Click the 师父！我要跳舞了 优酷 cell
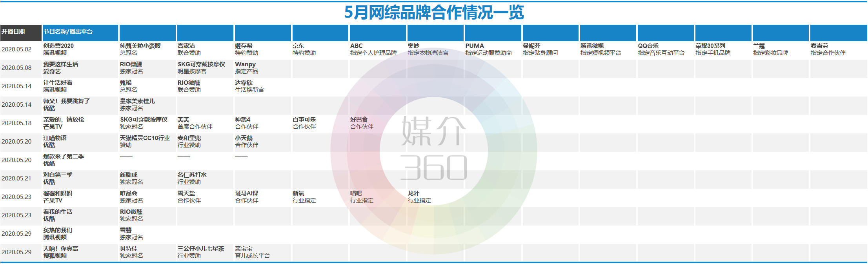868x264 pixels. [80, 105]
